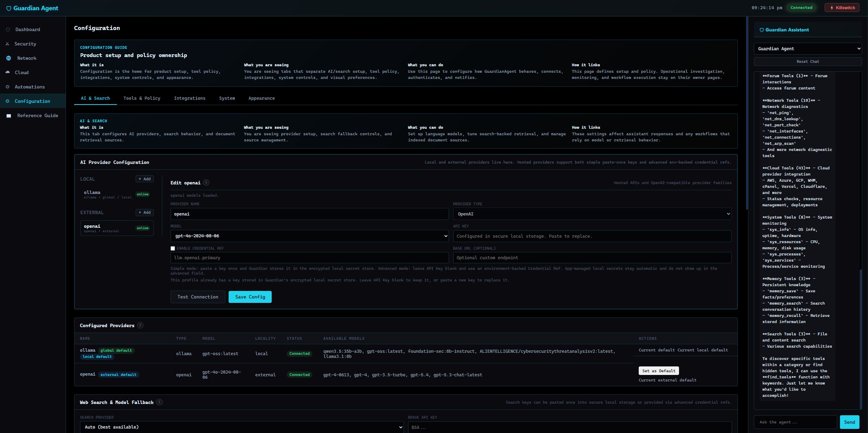Send the message to the agent
Screen dimensions: 868x433
click(x=849, y=422)
